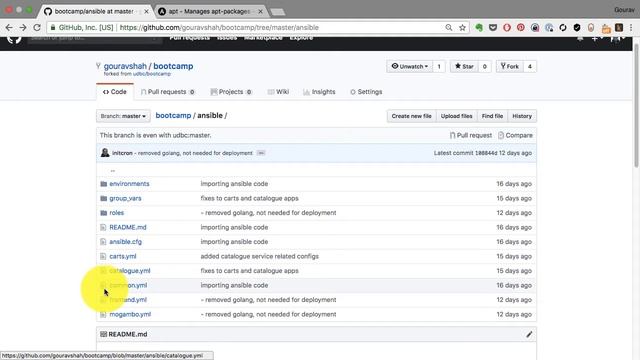Open the README.md file link
This screenshot has width=640, height=360.
(128, 227)
